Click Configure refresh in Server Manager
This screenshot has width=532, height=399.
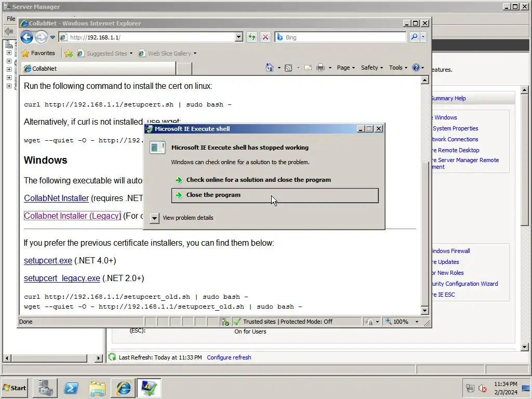click(x=229, y=357)
